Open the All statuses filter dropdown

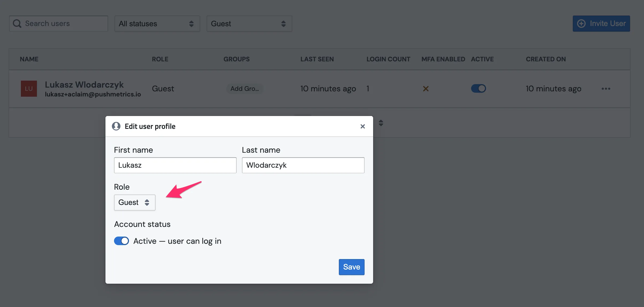point(157,24)
